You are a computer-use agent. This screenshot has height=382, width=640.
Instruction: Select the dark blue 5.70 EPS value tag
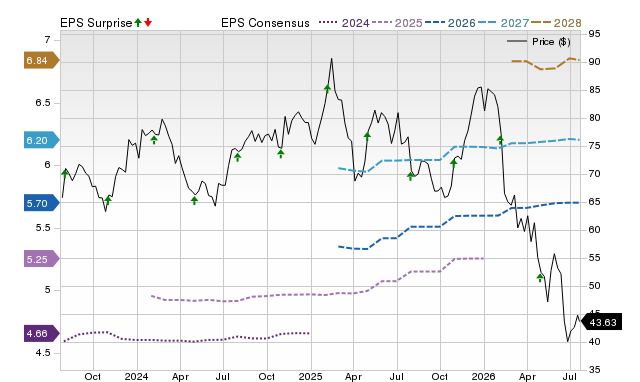click(42, 203)
